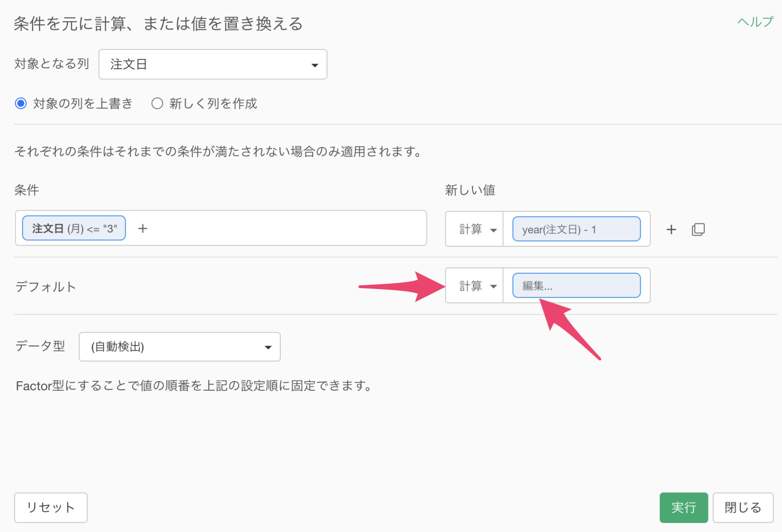Duplicate the condition row with copy icon

(698, 230)
